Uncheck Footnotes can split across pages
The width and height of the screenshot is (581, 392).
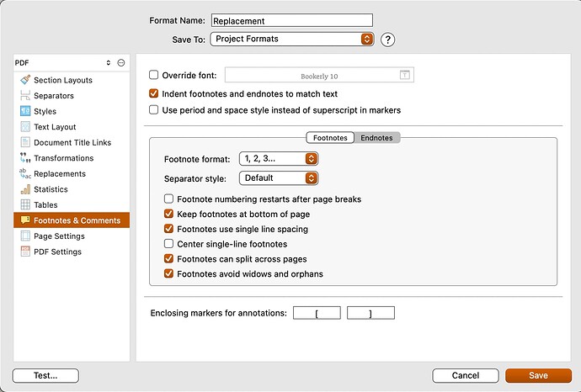click(168, 259)
